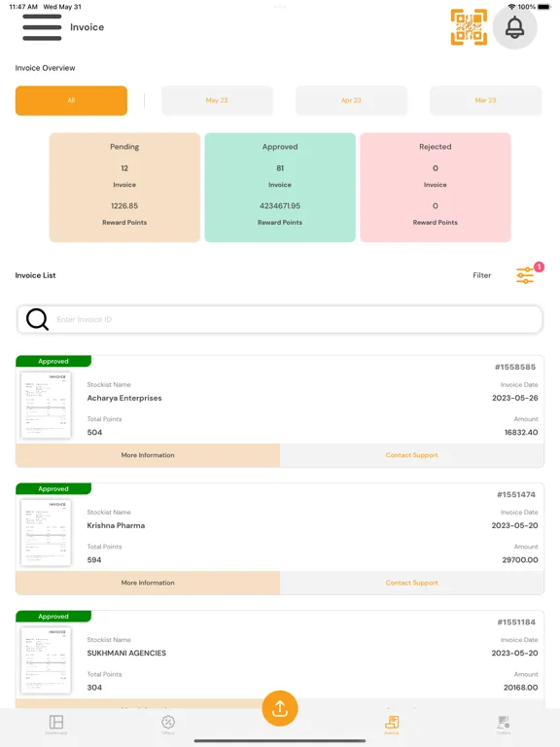Open the filter settings icon
This screenshot has width=560, height=747.
(x=525, y=275)
